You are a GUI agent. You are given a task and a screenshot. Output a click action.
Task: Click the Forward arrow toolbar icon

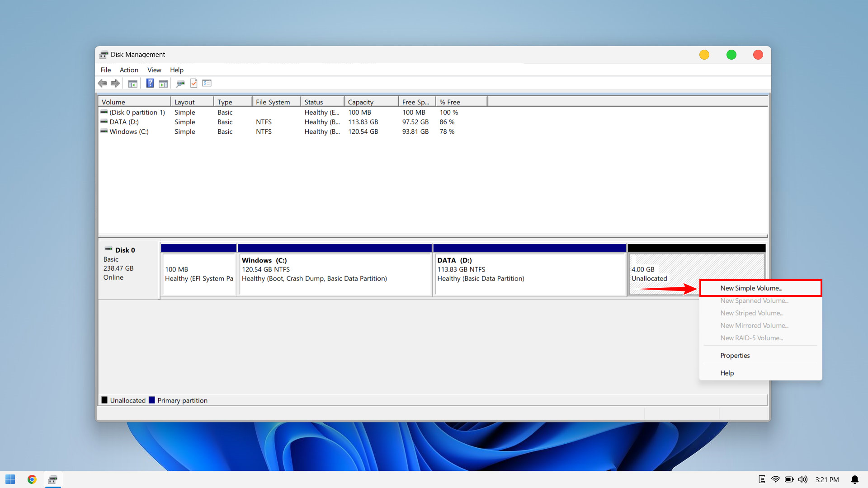point(115,83)
